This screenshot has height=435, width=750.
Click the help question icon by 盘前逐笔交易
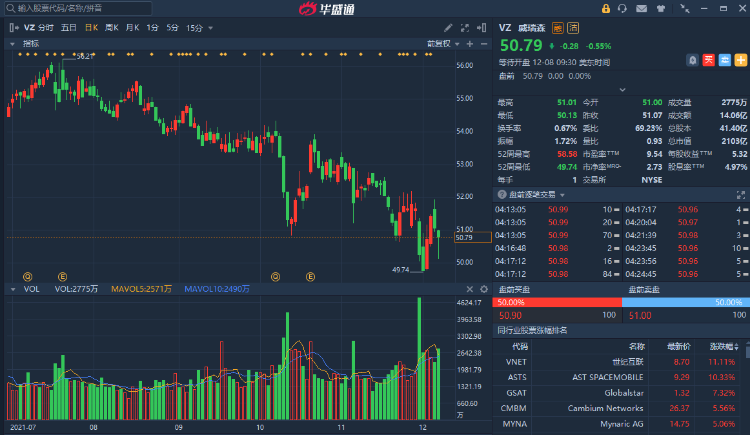502,195
